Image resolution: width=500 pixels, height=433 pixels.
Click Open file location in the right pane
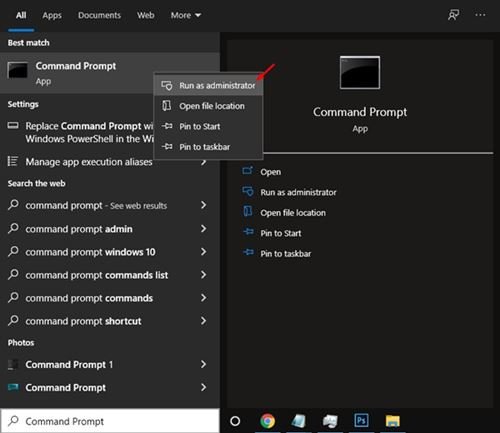293,213
